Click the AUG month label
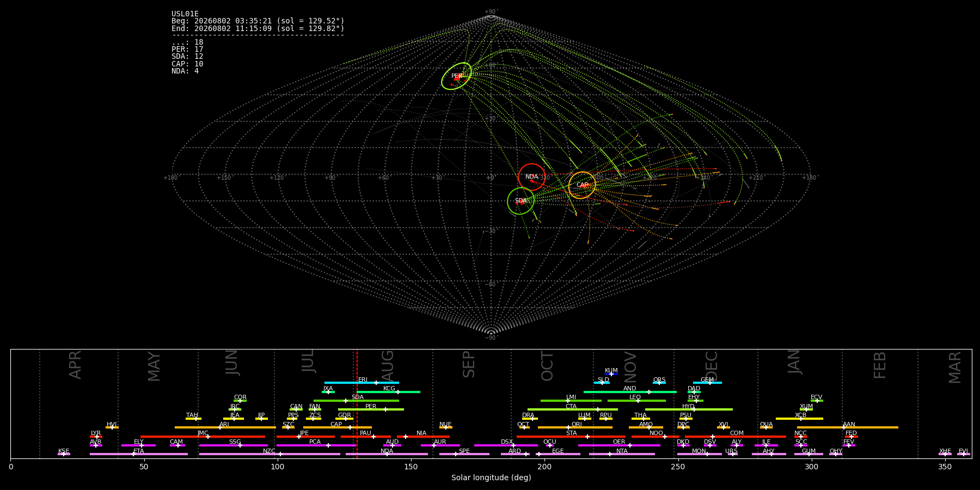The height and width of the screenshot is (490, 980). (x=388, y=366)
